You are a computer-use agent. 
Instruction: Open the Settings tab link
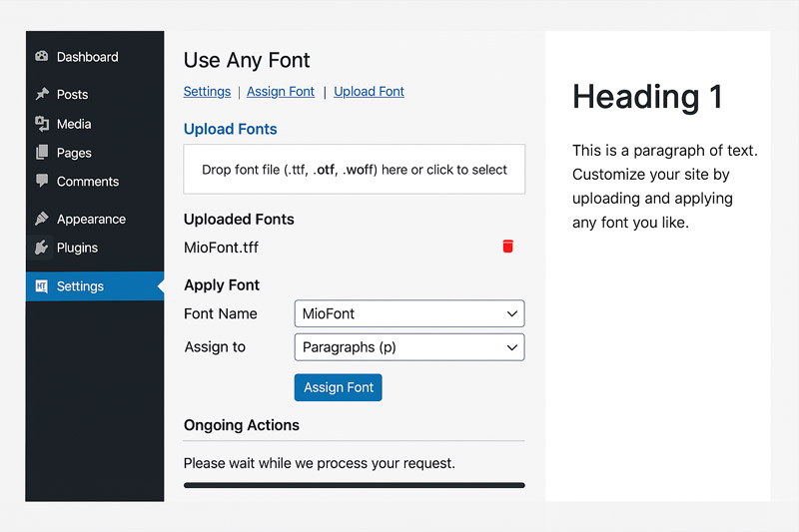point(207,92)
